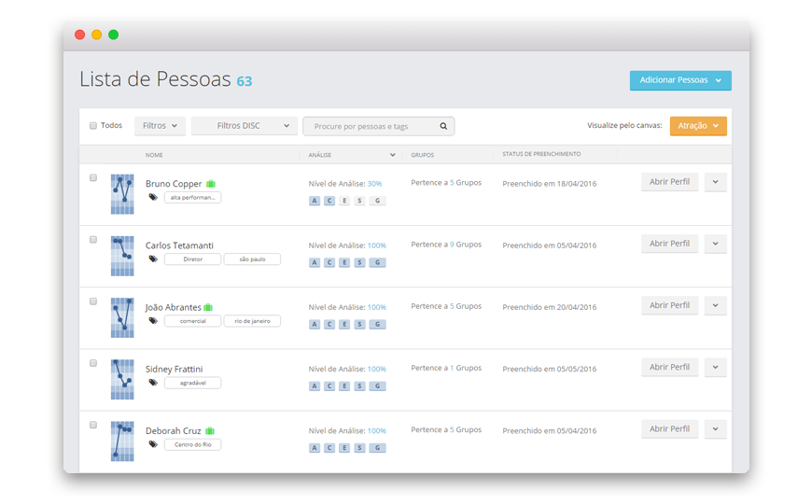Select João Abrantes' row checkbox

tap(93, 301)
